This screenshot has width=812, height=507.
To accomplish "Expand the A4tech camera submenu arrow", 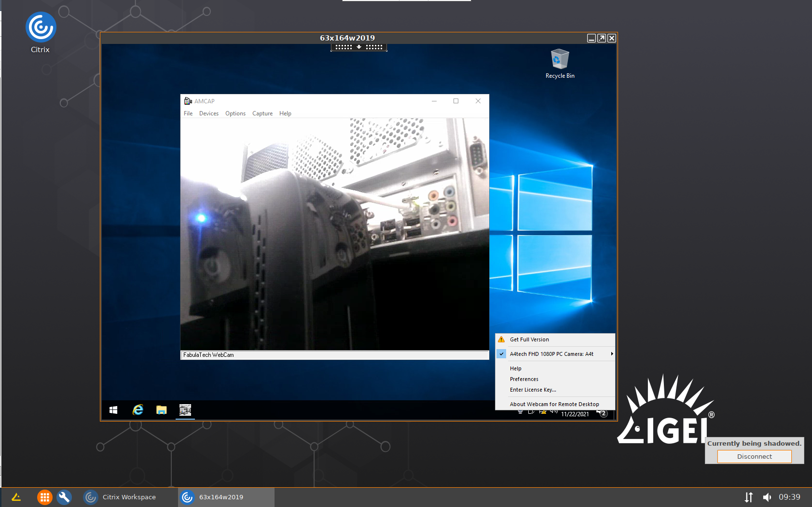I will (612, 354).
